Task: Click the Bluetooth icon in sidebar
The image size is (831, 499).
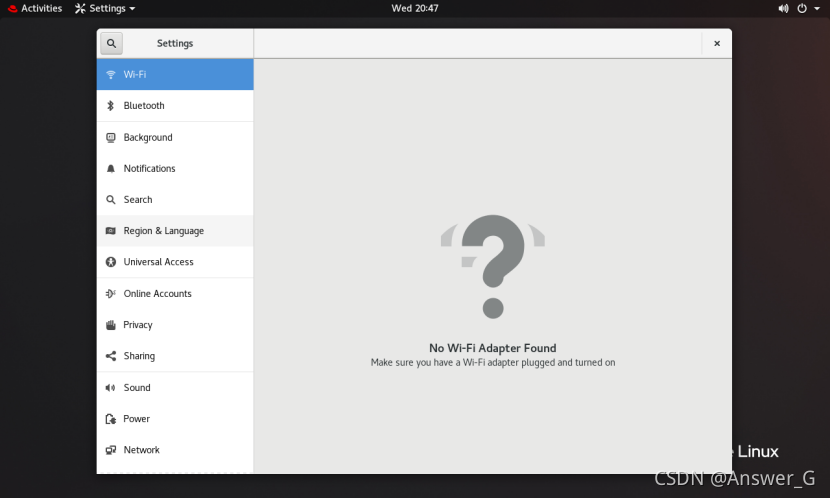Action: (x=111, y=105)
